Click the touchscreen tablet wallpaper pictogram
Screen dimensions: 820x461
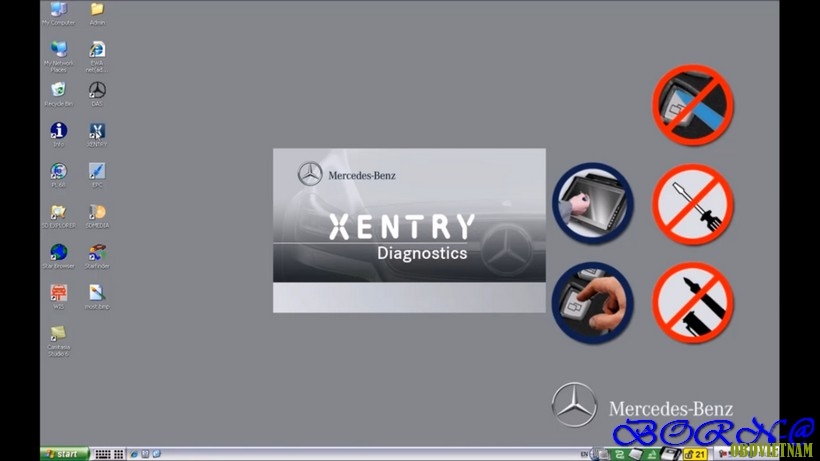click(x=593, y=203)
